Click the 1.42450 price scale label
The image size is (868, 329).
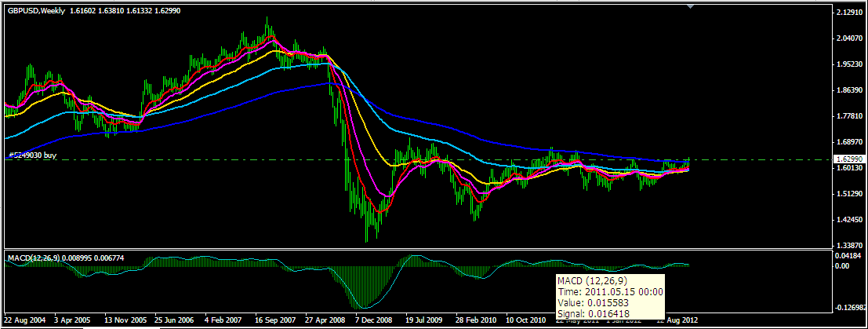[850, 220]
